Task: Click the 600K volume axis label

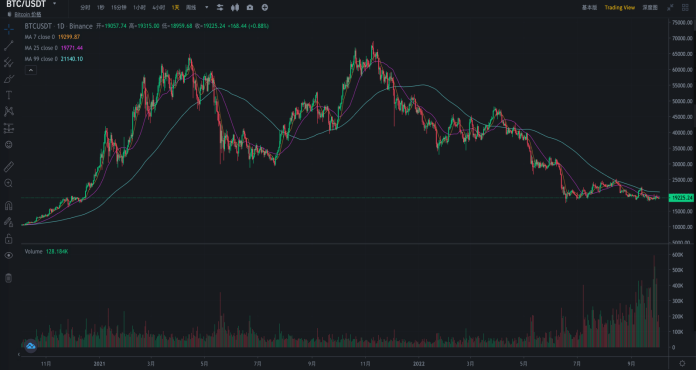Action: pyautogui.click(x=677, y=255)
